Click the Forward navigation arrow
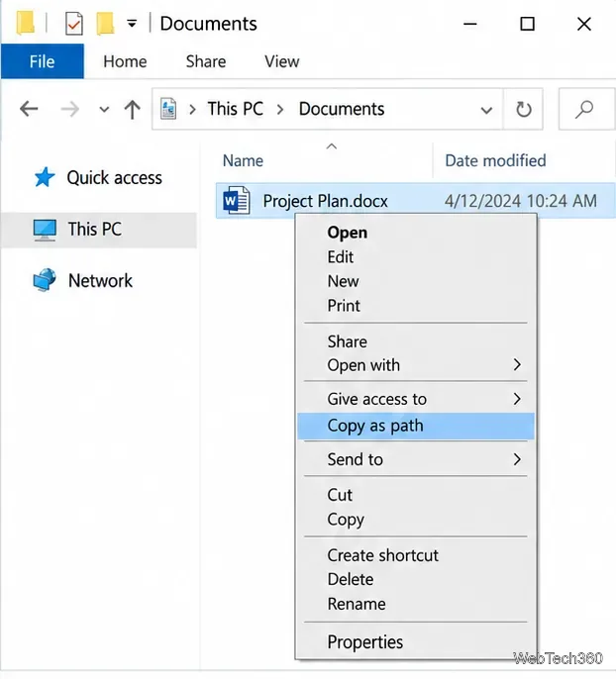 click(x=69, y=109)
